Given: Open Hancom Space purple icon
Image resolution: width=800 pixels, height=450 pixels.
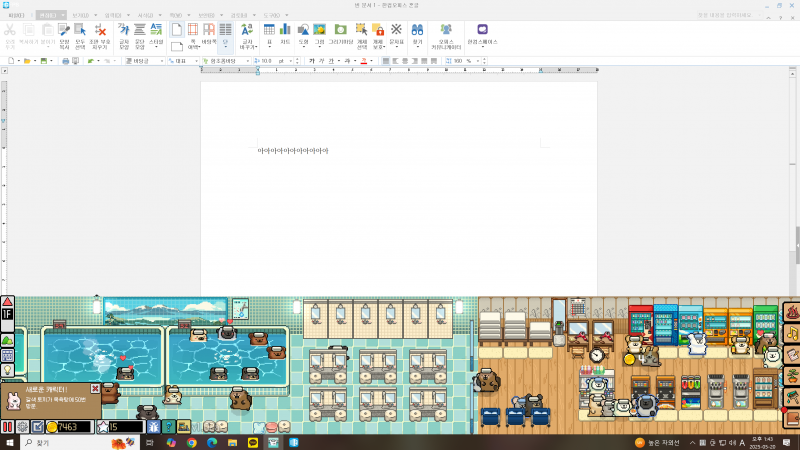Looking at the screenshot, I should 483,30.
